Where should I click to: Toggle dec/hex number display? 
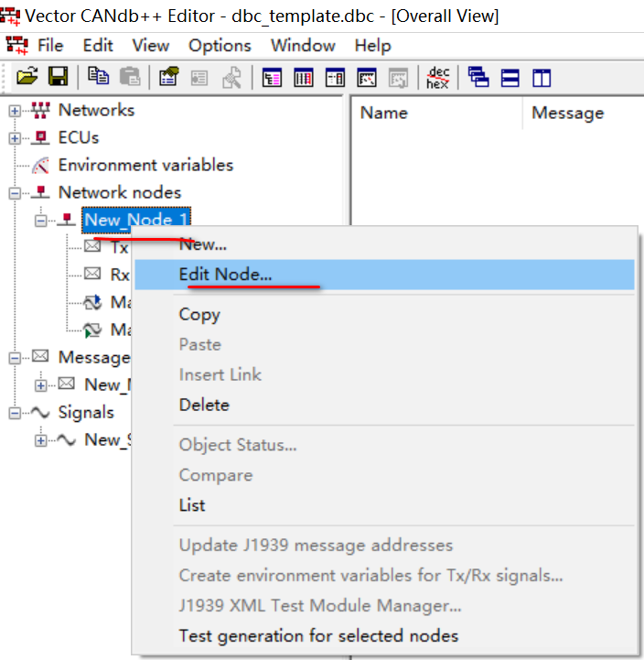[437, 78]
